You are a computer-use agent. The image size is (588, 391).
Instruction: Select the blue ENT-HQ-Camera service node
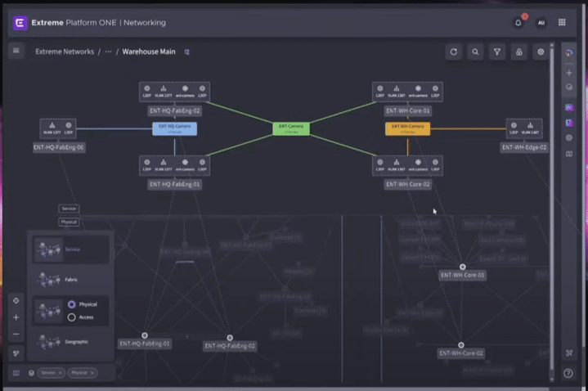click(x=174, y=128)
